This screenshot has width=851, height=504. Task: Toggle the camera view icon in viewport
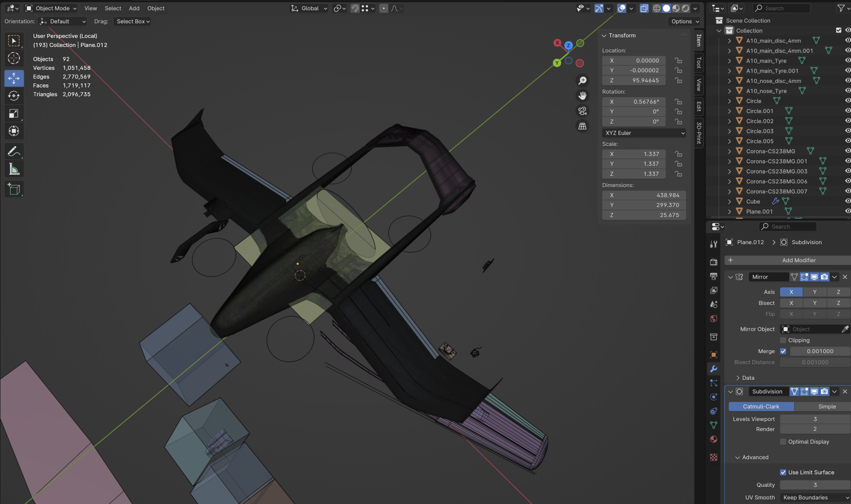(x=582, y=110)
